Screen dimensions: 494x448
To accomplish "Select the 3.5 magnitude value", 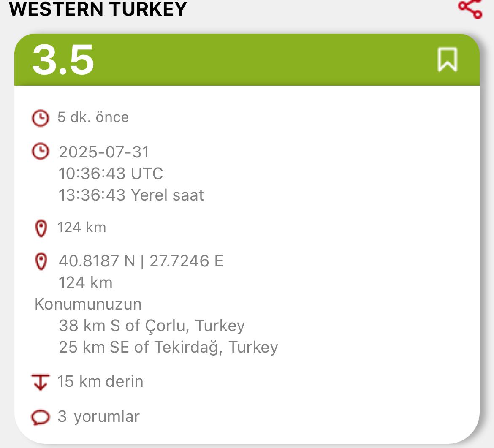I will pyautogui.click(x=63, y=60).
